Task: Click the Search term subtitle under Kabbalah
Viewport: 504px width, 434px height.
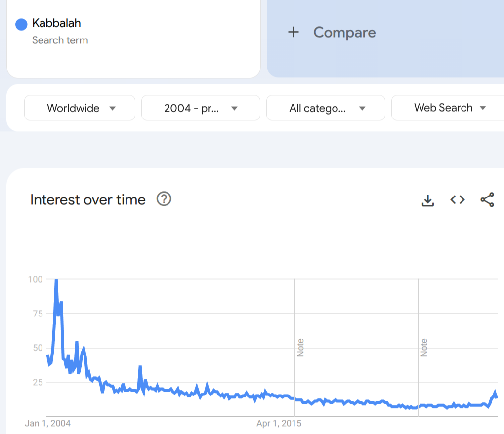Action: pos(60,40)
